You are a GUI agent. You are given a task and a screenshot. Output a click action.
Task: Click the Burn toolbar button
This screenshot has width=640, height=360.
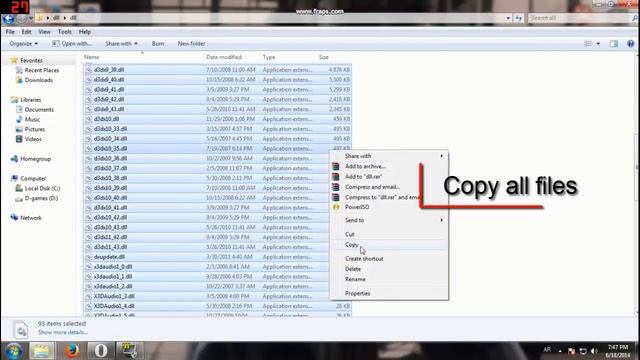(158, 44)
